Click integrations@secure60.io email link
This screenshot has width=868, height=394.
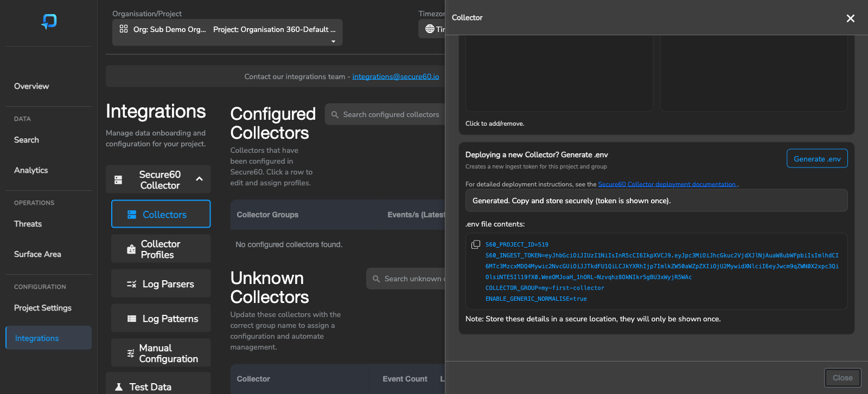pos(395,76)
